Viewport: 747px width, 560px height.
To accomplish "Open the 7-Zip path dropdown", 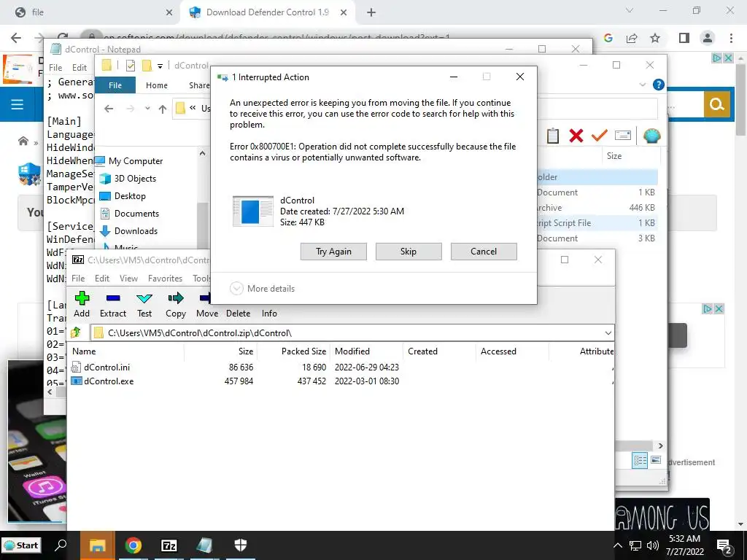I will pyautogui.click(x=608, y=332).
